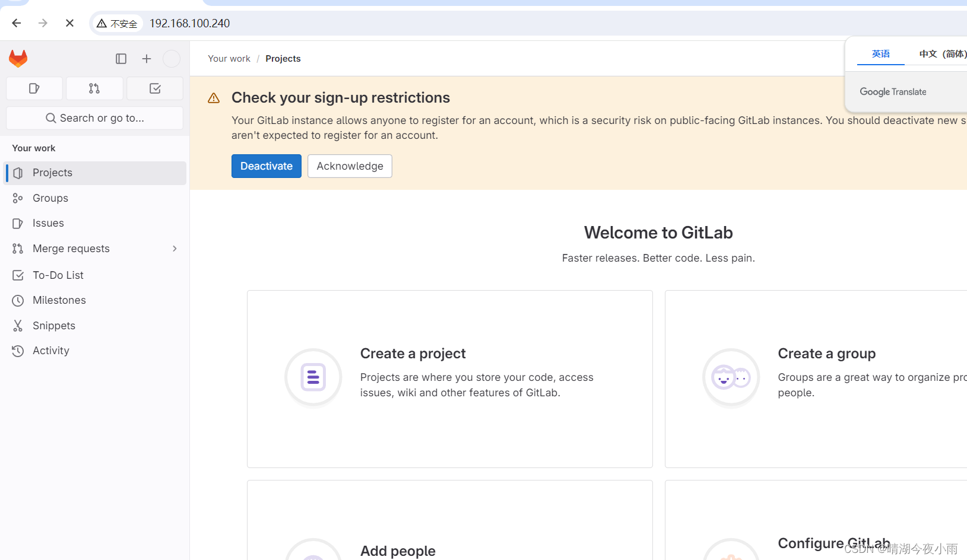Click the Projects breadcrumb

pos(283,59)
